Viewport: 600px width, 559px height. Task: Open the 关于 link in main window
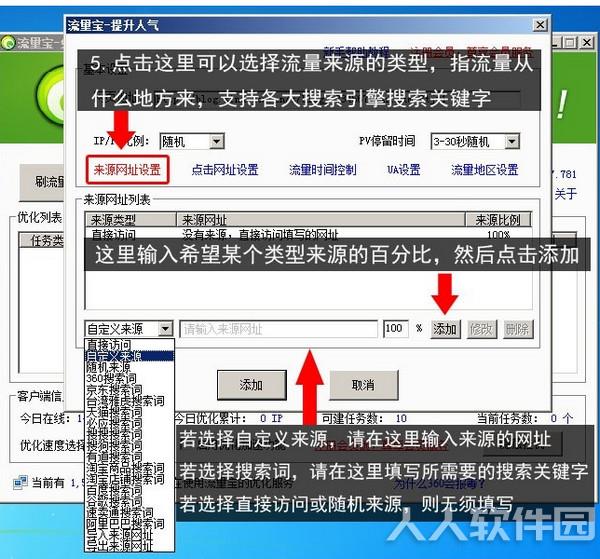click(566, 194)
